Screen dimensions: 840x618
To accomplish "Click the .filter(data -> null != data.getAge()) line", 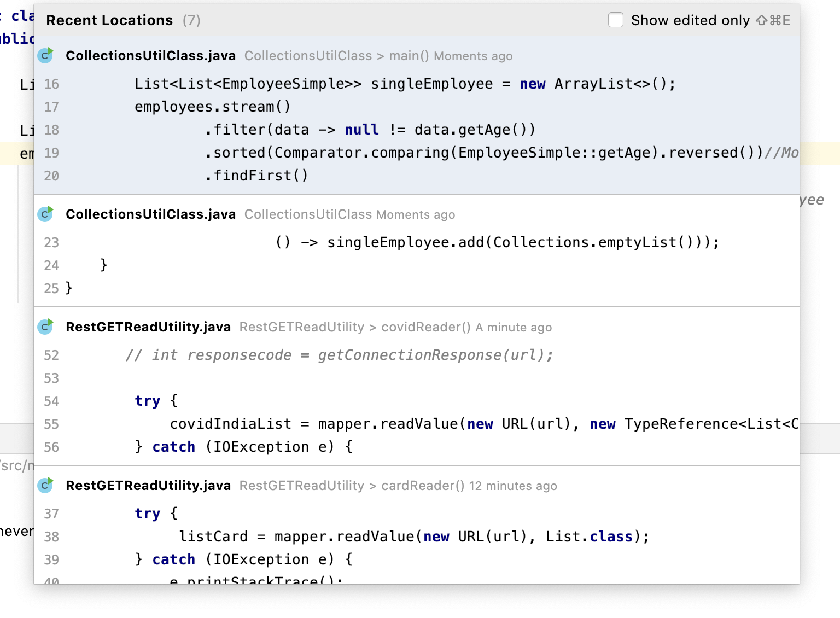I will click(x=370, y=130).
